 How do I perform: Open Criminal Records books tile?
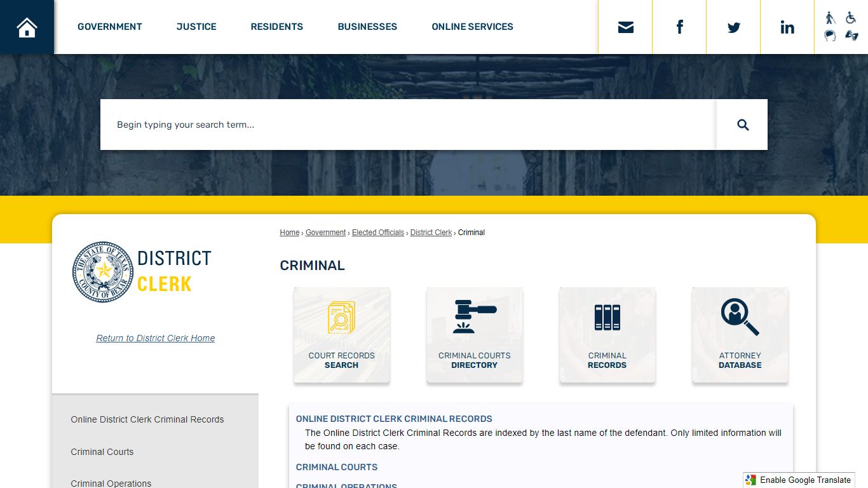(x=607, y=335)
